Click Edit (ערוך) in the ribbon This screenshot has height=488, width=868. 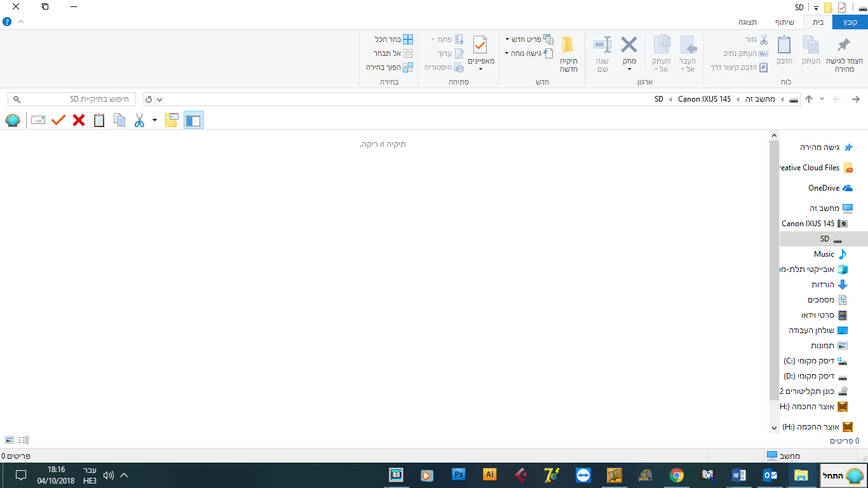[x=451, y=53]
